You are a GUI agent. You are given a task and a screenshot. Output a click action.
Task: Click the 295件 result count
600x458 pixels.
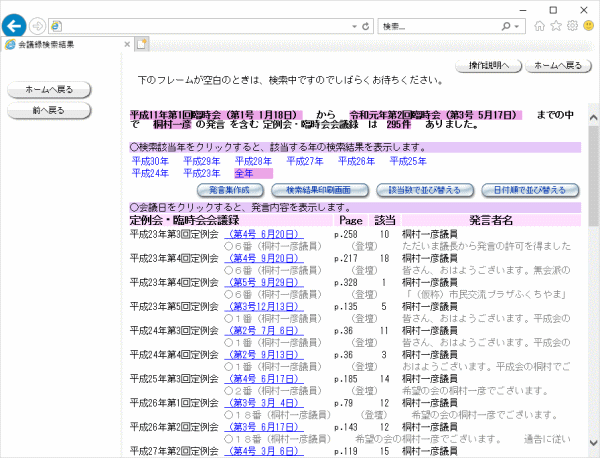[x=398, y=124]
